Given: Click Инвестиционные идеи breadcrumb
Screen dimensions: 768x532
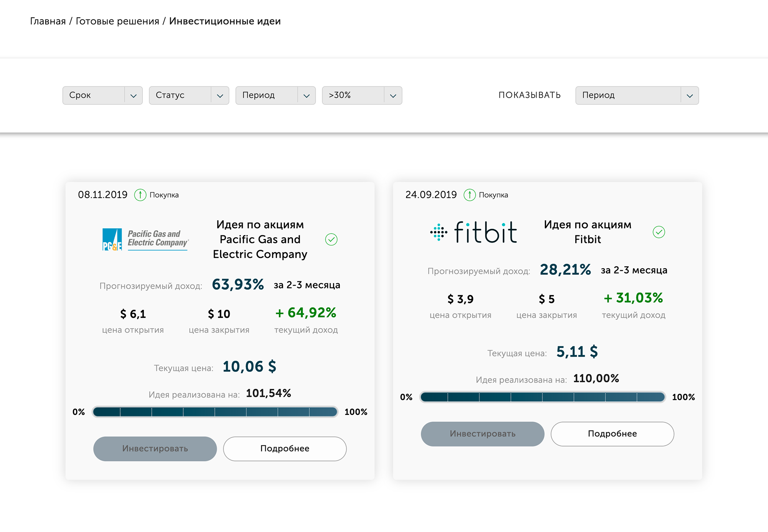Looking at the screenshot, I should pos(225,21).
